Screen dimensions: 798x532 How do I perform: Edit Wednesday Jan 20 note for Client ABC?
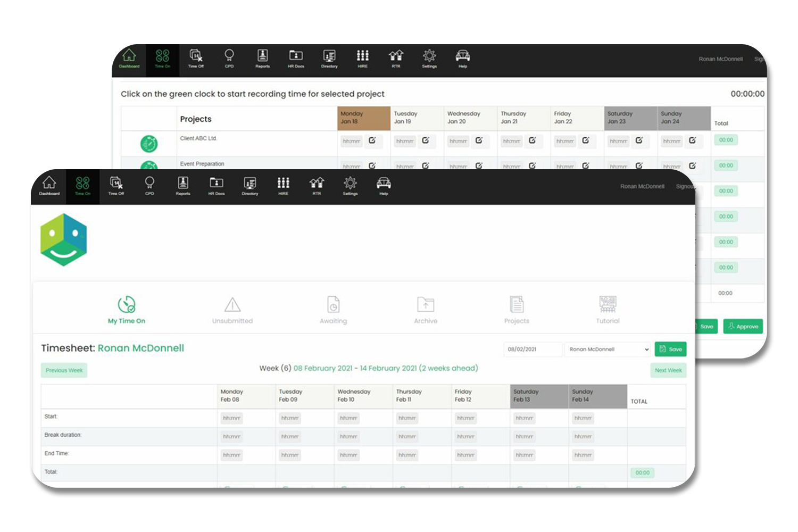tap(479, 140)
